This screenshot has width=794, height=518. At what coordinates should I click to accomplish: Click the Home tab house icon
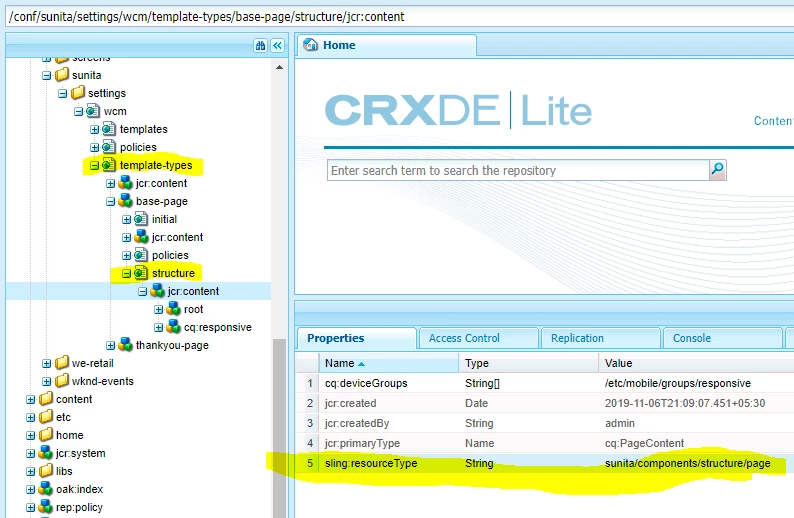310,45
